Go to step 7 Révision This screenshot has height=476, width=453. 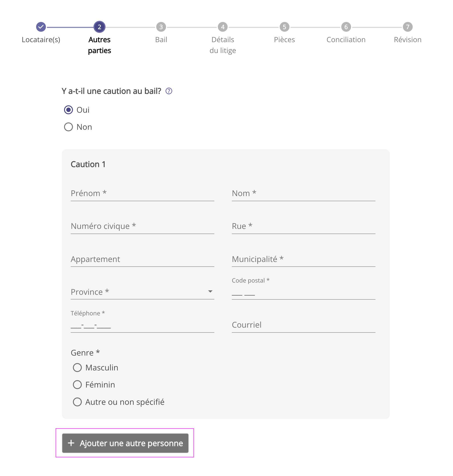tap(407, 27)
